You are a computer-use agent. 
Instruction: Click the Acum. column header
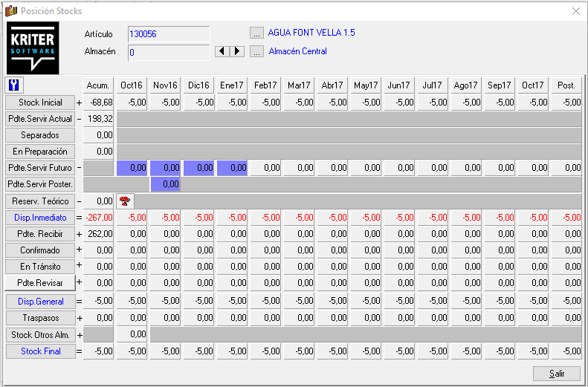[x=98, y=85]
